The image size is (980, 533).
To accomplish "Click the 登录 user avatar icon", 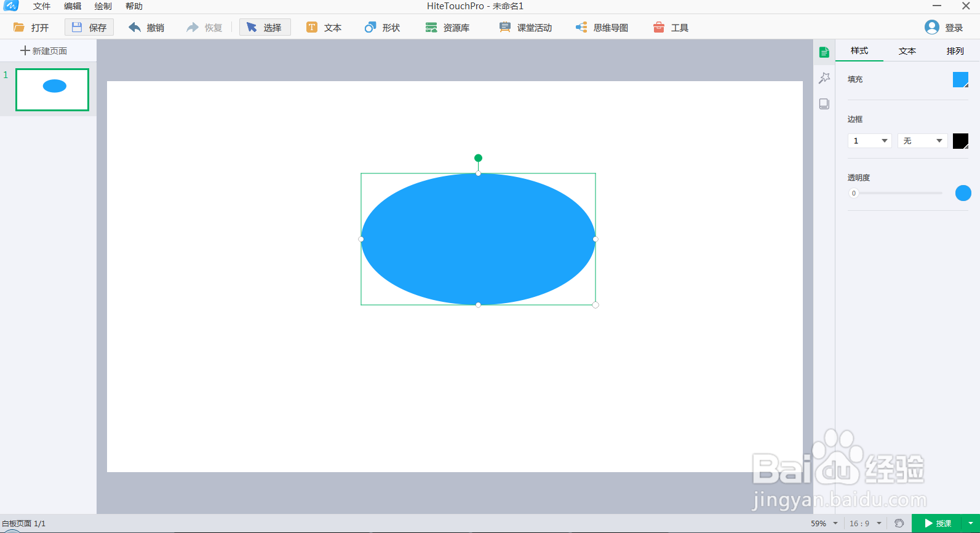I will pos(932,27).
